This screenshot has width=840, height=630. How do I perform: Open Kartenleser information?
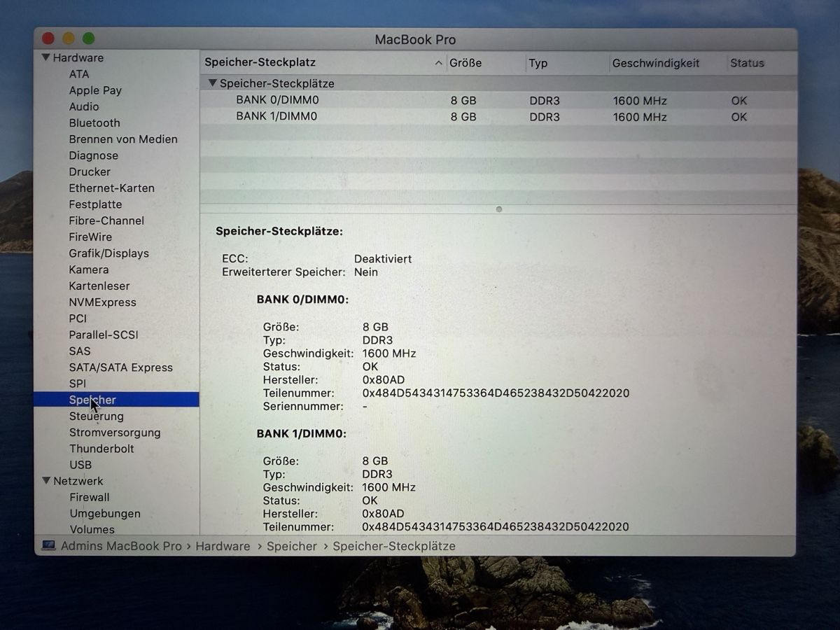click(x=99, y=286)
